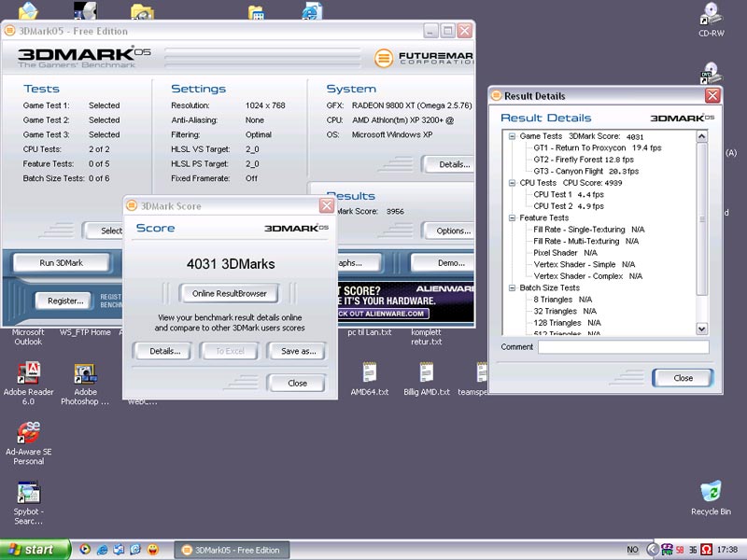Click the Result Details window title icon
This screenshot has width=747, height=560.
(x=497, y=95)
